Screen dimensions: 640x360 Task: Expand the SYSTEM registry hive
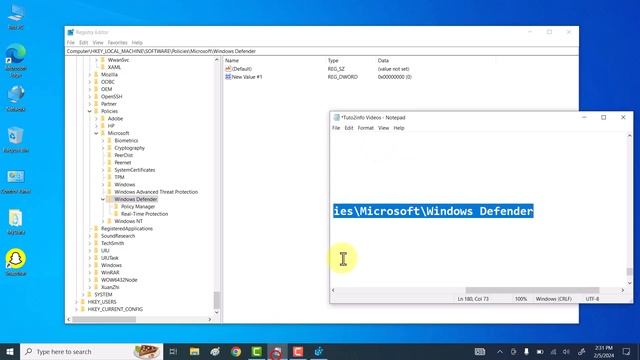[83, 294]
